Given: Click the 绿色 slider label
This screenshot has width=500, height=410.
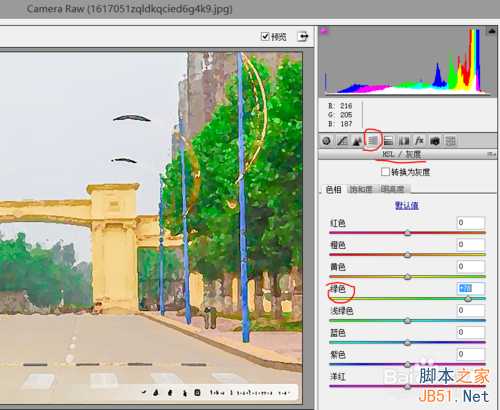Looking at the screenshot, I should pos(338,289).
